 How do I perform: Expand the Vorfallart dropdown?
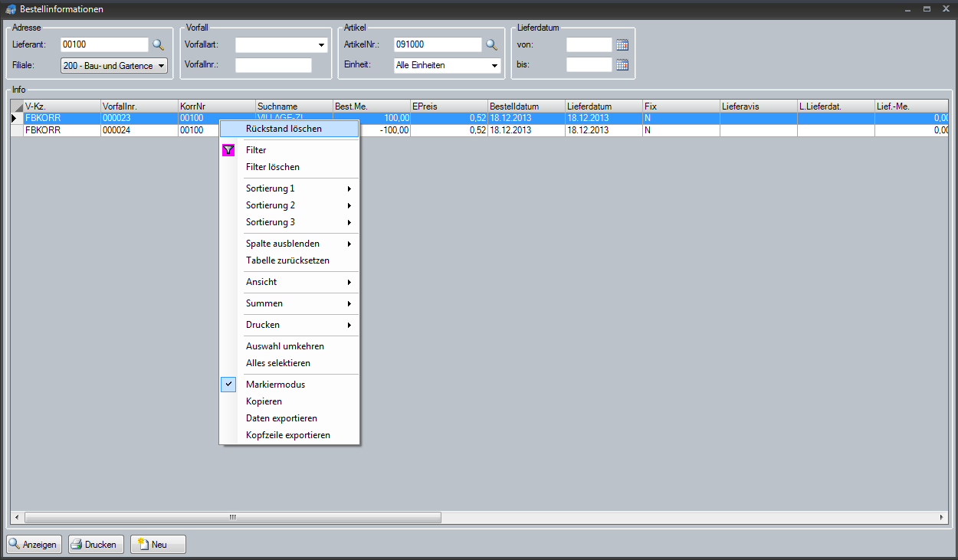coord(281,45)
